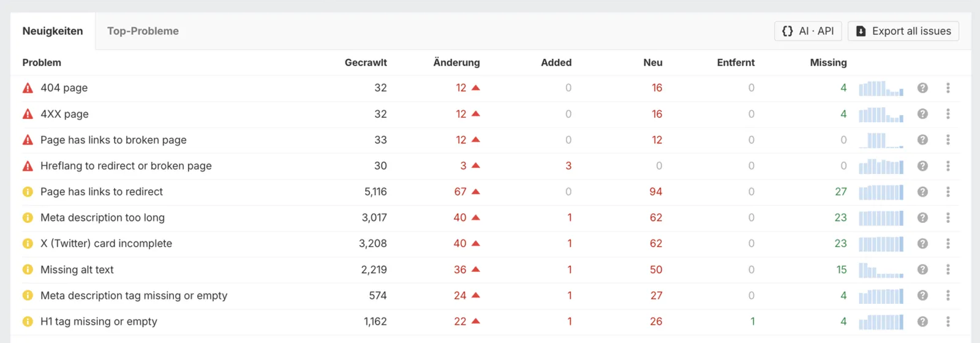This screenshot has height=343, width=980.
Task: Open the three-dot menu for 4XX page
Action: pyautogui.click(x=948, y=114)
